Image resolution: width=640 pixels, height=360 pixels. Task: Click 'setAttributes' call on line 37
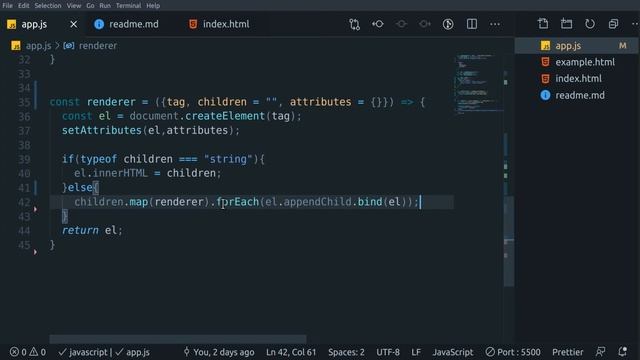[102, 131]
